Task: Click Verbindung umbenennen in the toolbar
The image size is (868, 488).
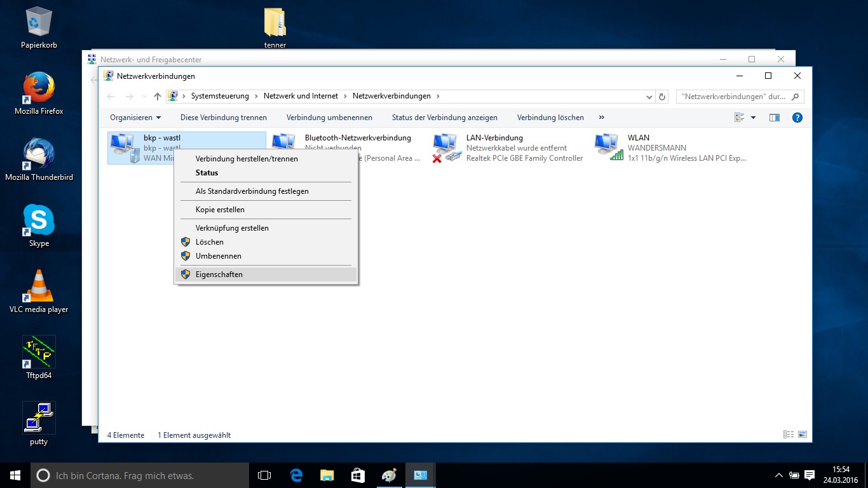Action: [329, 118]
